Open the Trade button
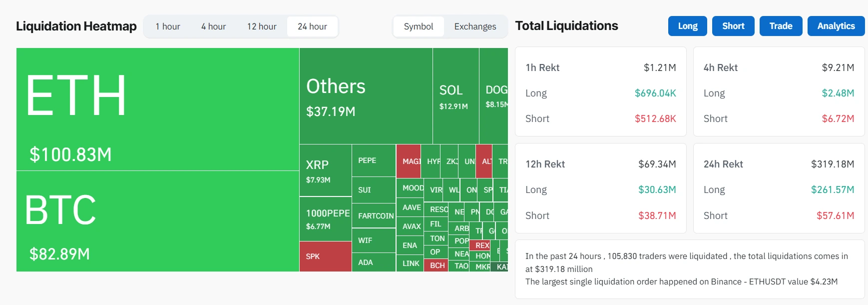 point(781,26)
